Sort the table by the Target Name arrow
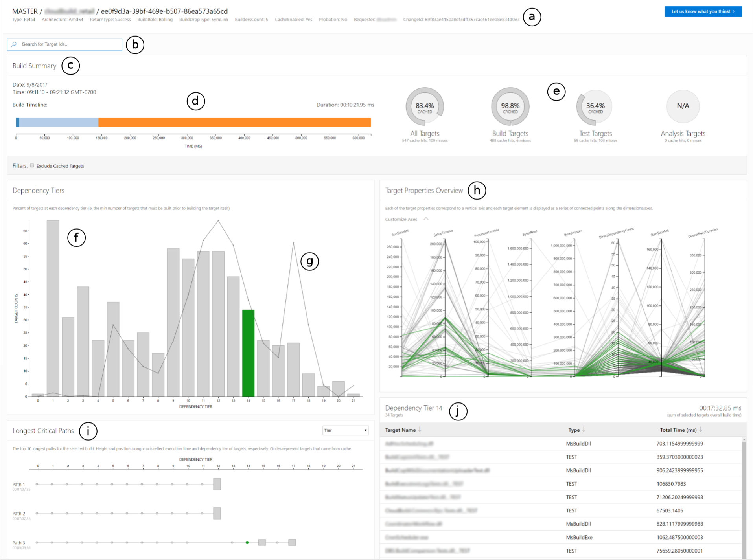 (x=420, y=430)
